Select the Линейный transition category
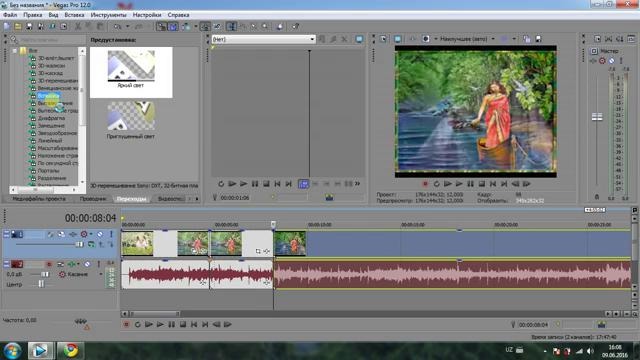The width and height of the screenshot is (640, 360). pos(50,141)
